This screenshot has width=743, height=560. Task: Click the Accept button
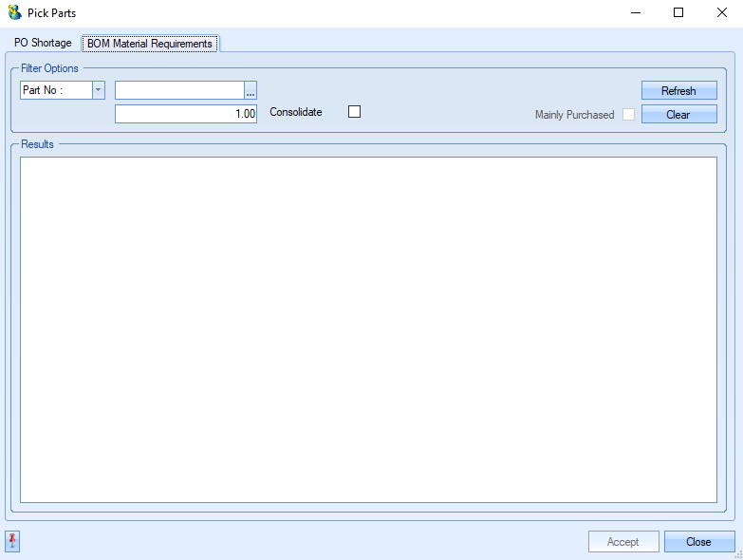coord(623,542)
